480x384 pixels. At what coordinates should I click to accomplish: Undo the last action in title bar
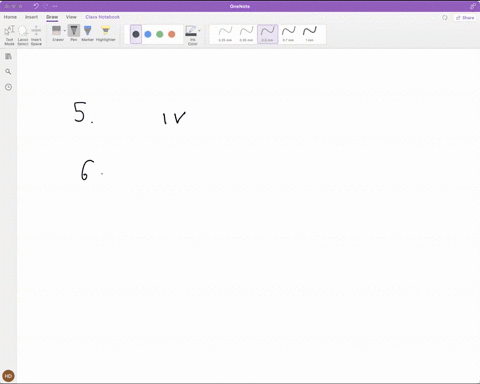[36, 6]
